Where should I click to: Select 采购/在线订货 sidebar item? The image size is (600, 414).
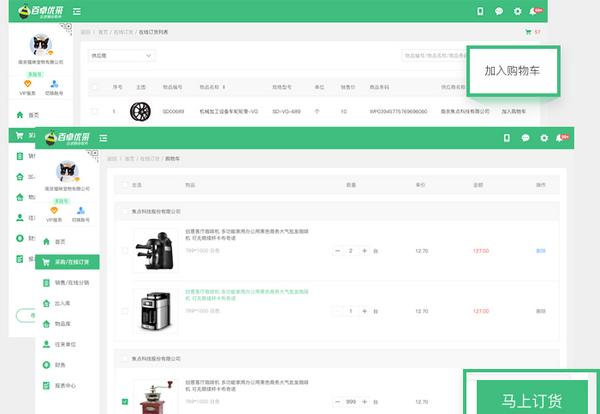67,262
